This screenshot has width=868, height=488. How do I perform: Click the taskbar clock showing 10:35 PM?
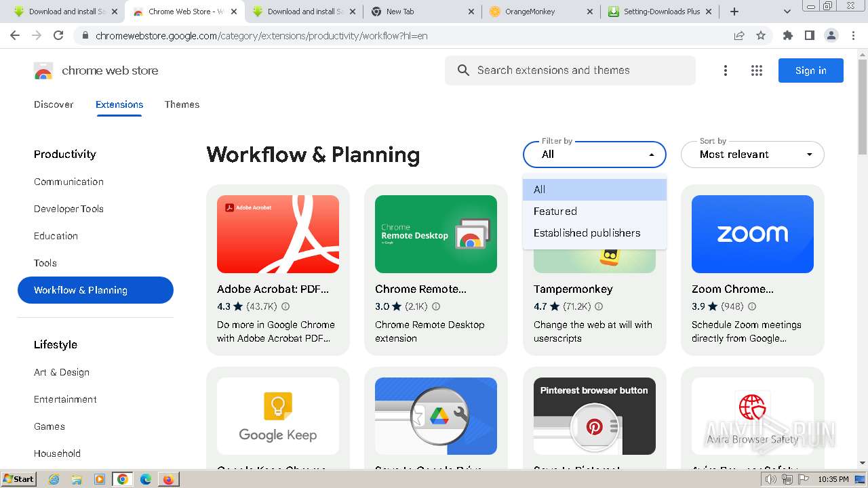[833, 479]
